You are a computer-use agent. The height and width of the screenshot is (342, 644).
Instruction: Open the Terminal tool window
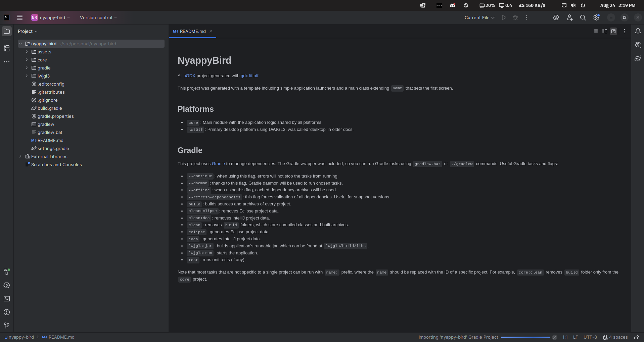point(7,299)
